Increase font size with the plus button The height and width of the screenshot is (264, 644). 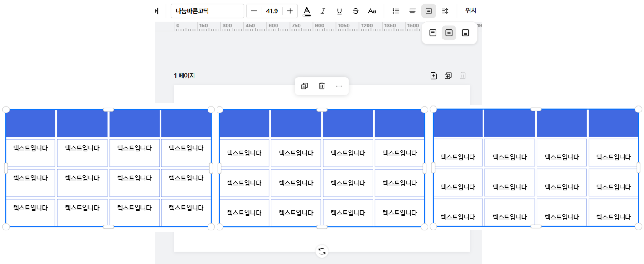(290, 11)
